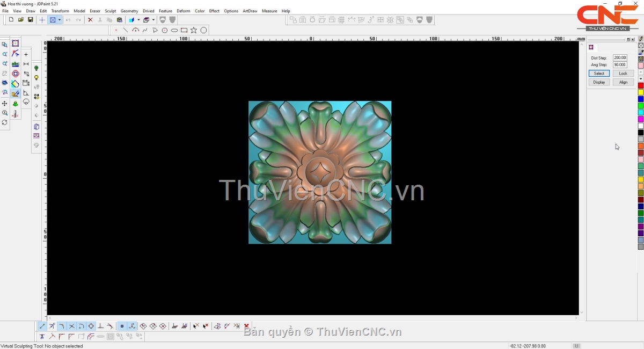Screen dimensions: 644x349
Task: Select the pan (four-arrow) view tool
Action: tap(5, 104)
